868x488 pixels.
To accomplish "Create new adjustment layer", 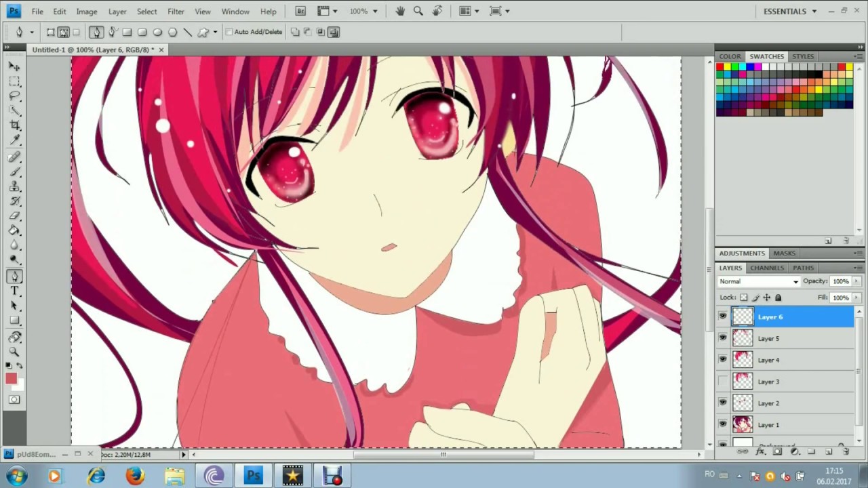I will 794,451.
